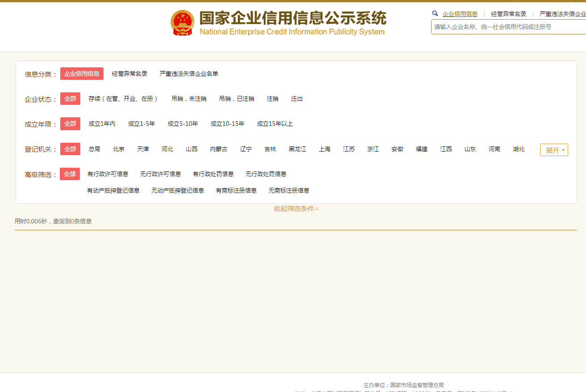
Task: Choose 成立5-10年 filter
Action: pyautogui.click(x=183, y=124)
